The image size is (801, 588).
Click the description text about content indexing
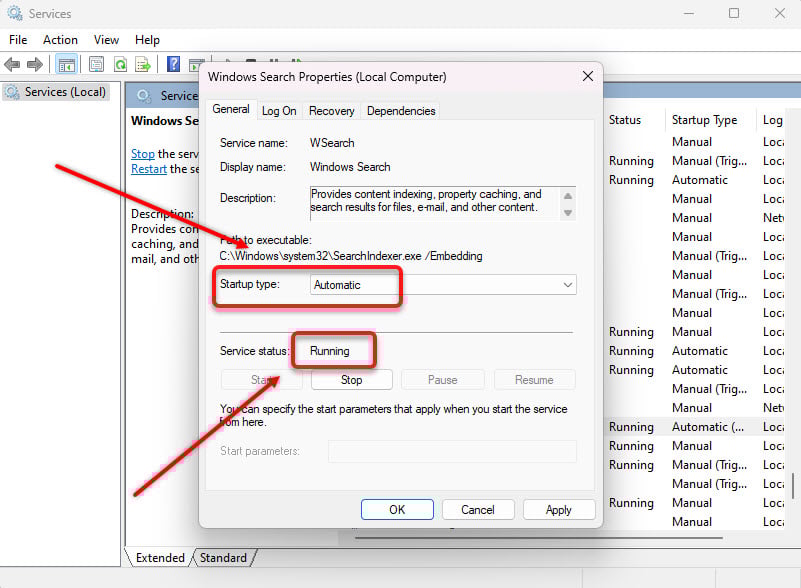pyautogui.click(x=426, y=201)
